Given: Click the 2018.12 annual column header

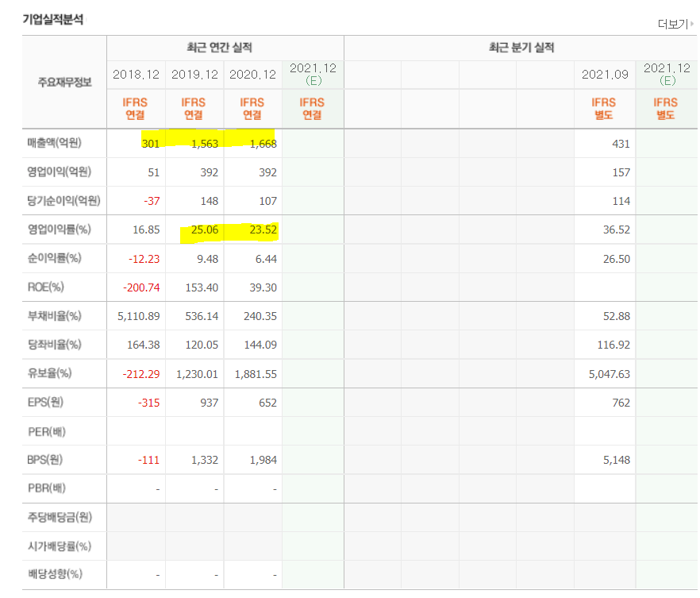Looking at the screenshot, I should coord(137,75).
